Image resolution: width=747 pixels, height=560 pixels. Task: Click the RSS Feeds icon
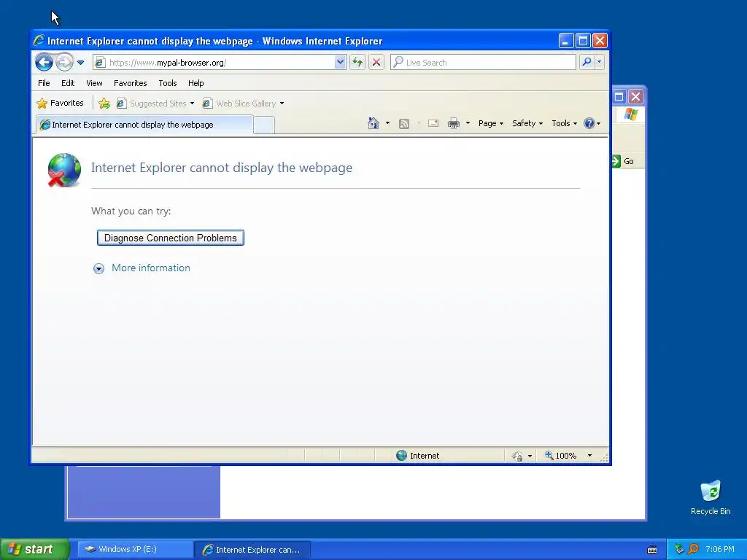click(404, 124)
